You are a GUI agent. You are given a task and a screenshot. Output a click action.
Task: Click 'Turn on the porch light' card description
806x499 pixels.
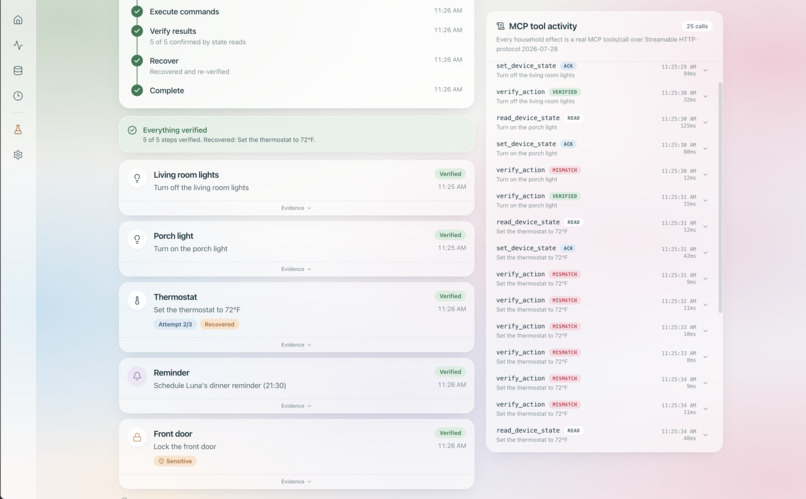point(190,249)
